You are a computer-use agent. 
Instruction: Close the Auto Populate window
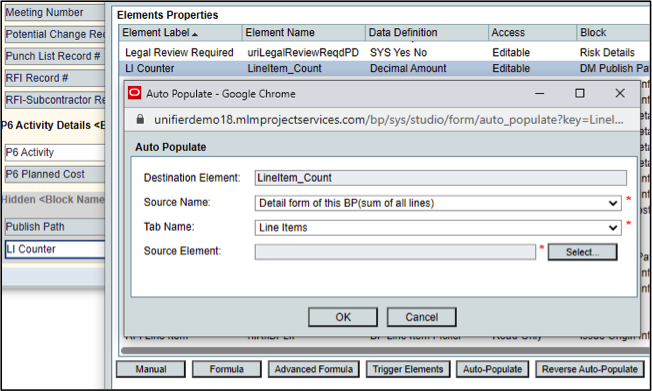point(620,93)
